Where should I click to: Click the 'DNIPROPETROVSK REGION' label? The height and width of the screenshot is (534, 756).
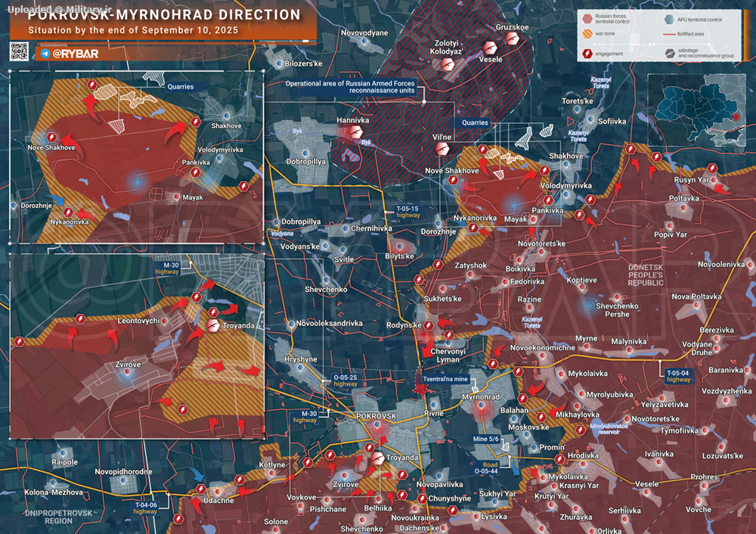(x=58, y=517)
